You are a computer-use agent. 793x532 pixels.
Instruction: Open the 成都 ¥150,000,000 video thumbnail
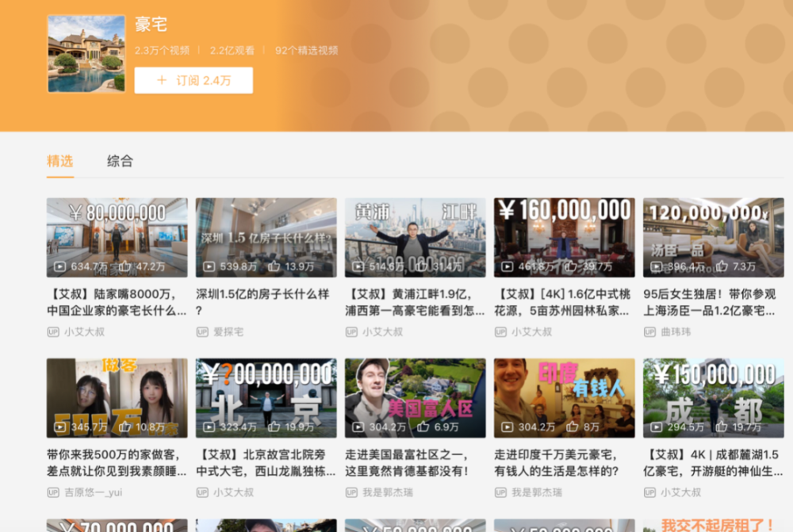pos(714,398)
